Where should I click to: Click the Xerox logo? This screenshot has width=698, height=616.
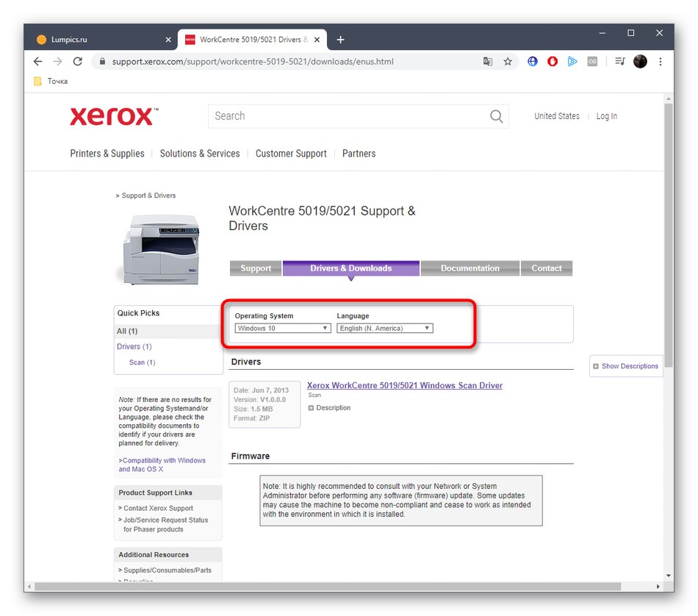[x=114, y=117]
